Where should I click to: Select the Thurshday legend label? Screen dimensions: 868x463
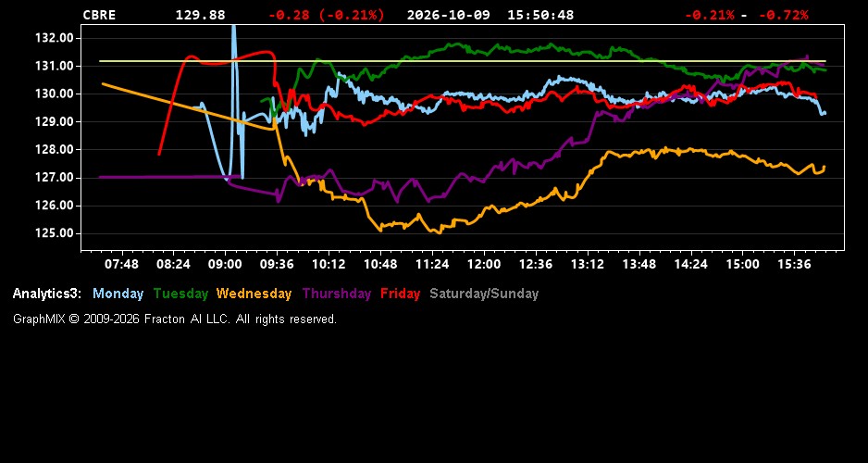[337, 294]
